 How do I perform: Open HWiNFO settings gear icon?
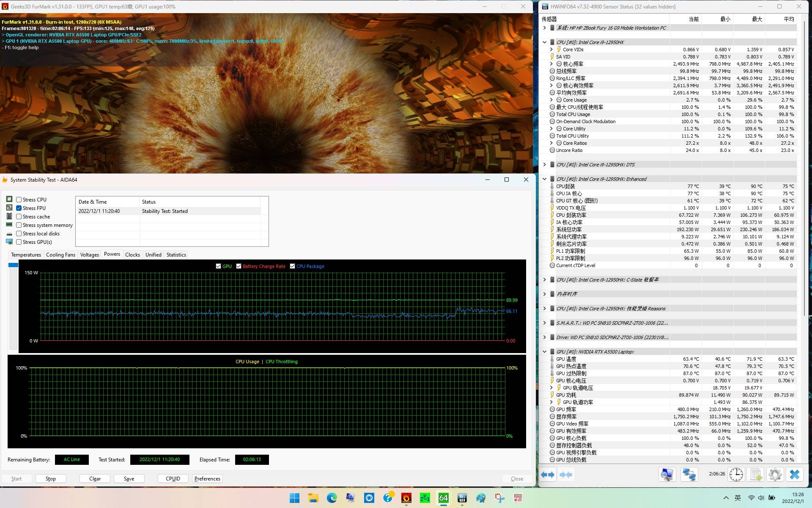775,475
